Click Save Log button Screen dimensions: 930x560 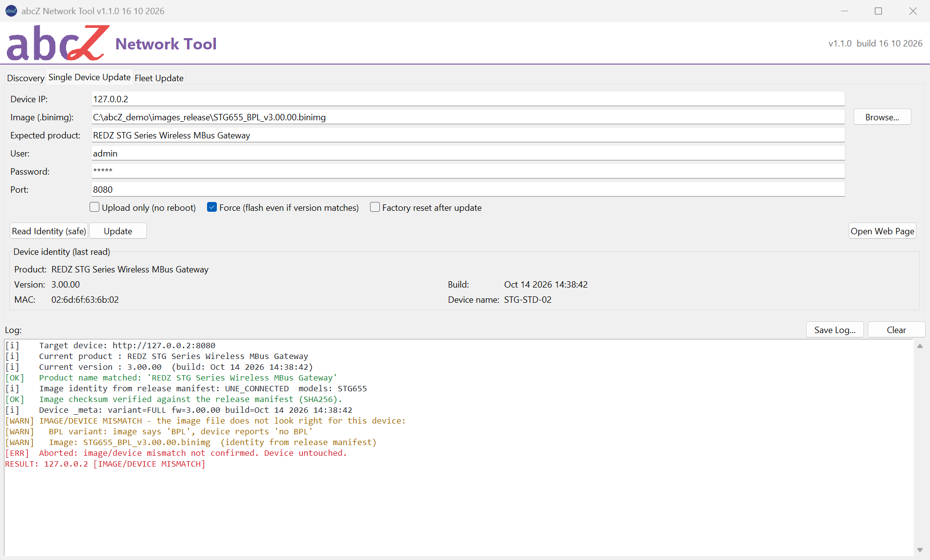point(835,330)
